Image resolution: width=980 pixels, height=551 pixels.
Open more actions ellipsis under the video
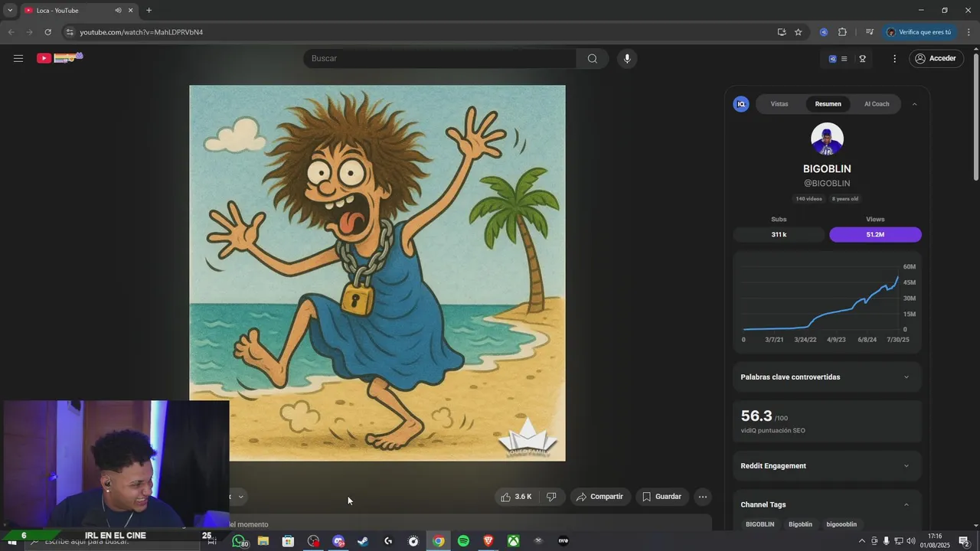tap(703, 497)
